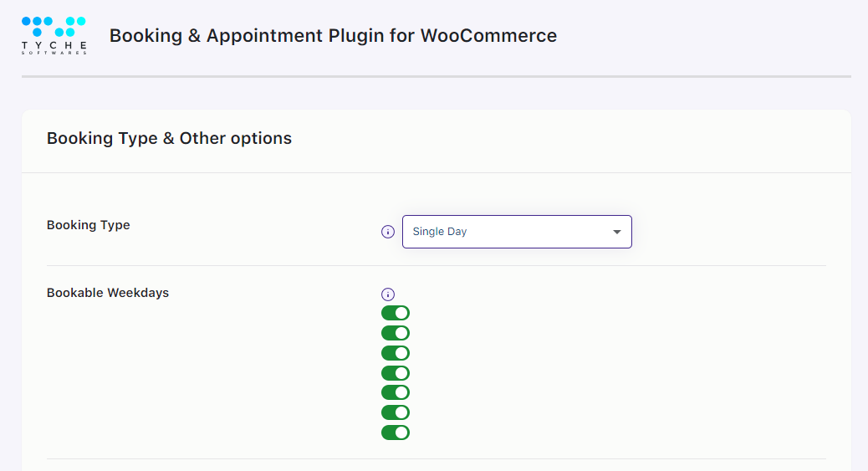The height and width of the screenshot is (471, 868).
Task: Disable the second bookable weekday toggle
Action: pos(396,333)
